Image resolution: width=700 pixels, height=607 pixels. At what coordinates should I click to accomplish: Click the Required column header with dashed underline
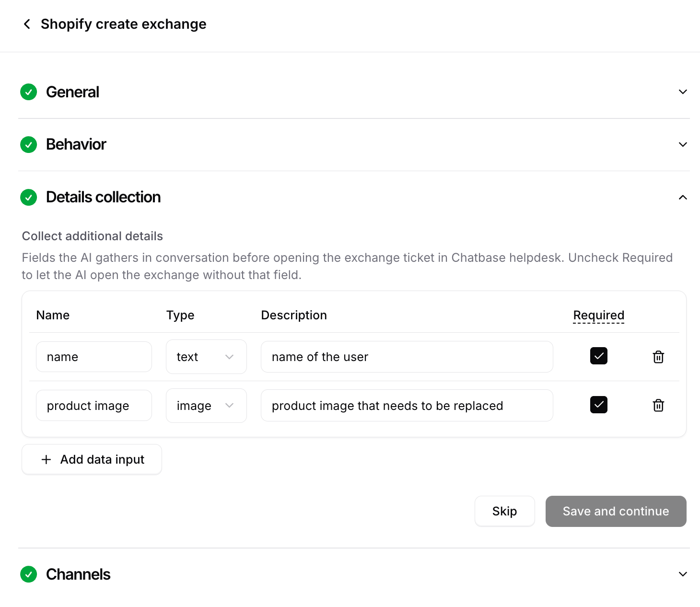598,315
